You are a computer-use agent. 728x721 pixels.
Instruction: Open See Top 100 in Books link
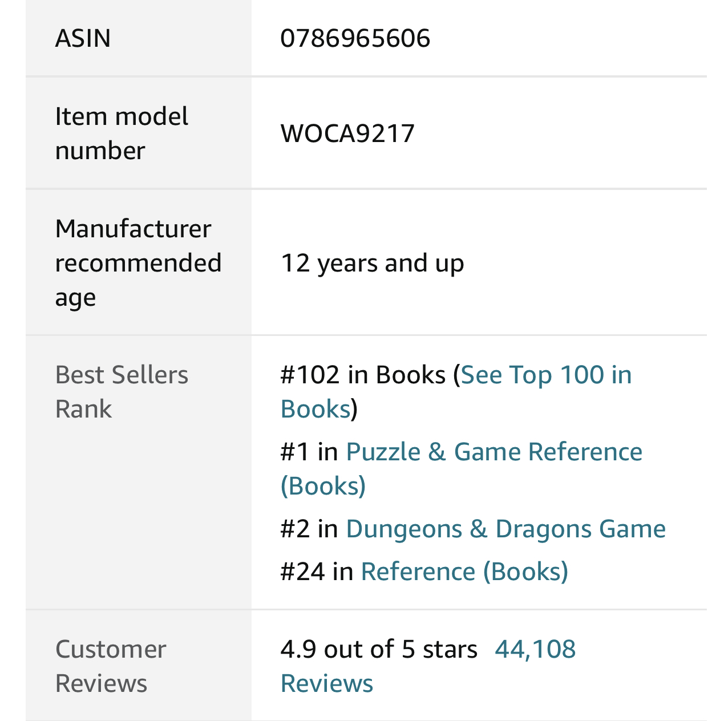tap(546, 375)
